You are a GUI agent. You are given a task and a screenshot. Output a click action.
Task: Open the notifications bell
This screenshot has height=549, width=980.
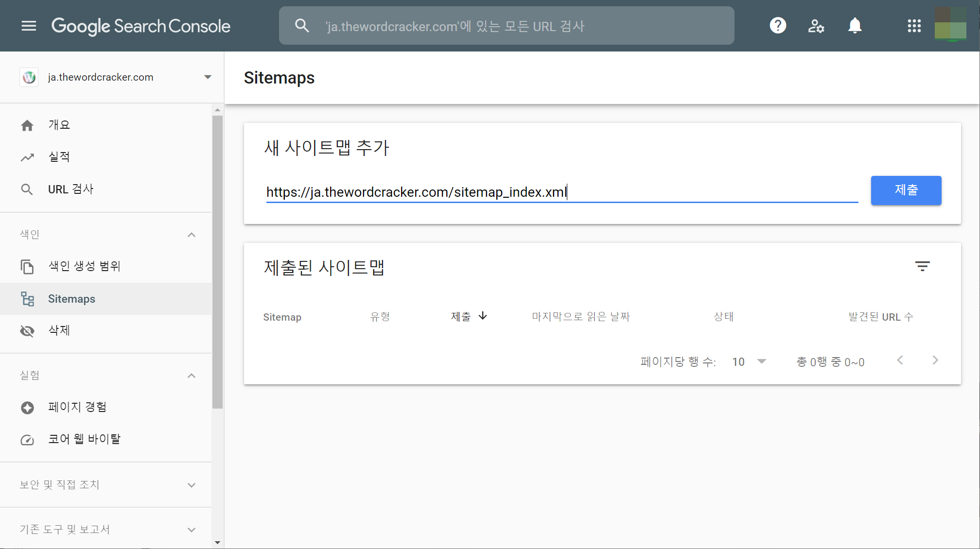click(x=855, y=26)
